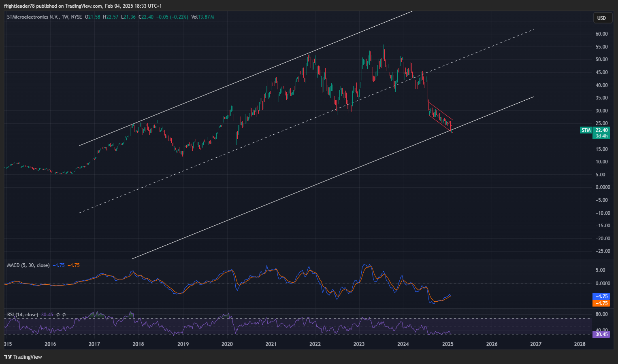Viewport: 618px width, 364px height.
Task: Click the open value O21.58
Action: click(92, 17)
